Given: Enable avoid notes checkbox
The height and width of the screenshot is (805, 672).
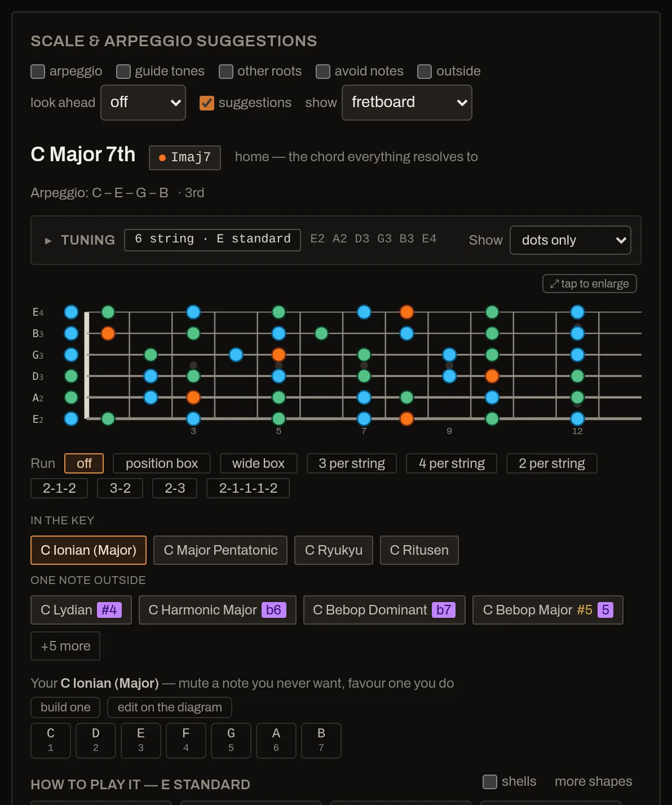Looking at the screenshot, I should click(x=323, y=72).
